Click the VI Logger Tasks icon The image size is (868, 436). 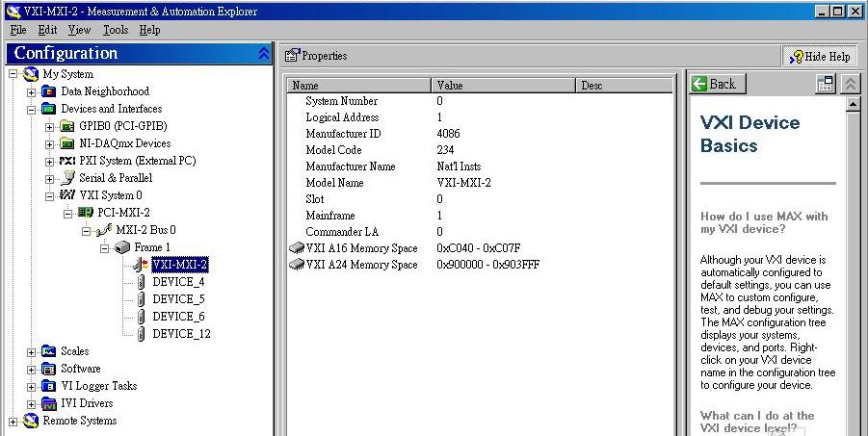pos(49,386)
